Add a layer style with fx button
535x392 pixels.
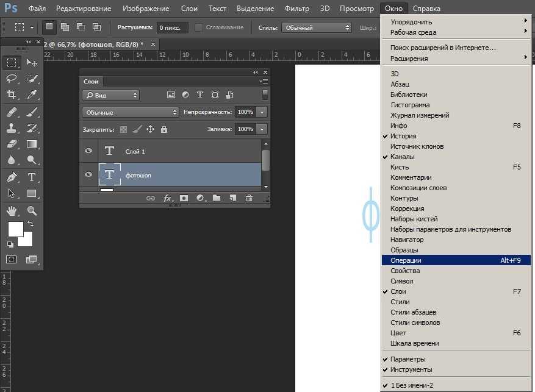pos(168,198)
